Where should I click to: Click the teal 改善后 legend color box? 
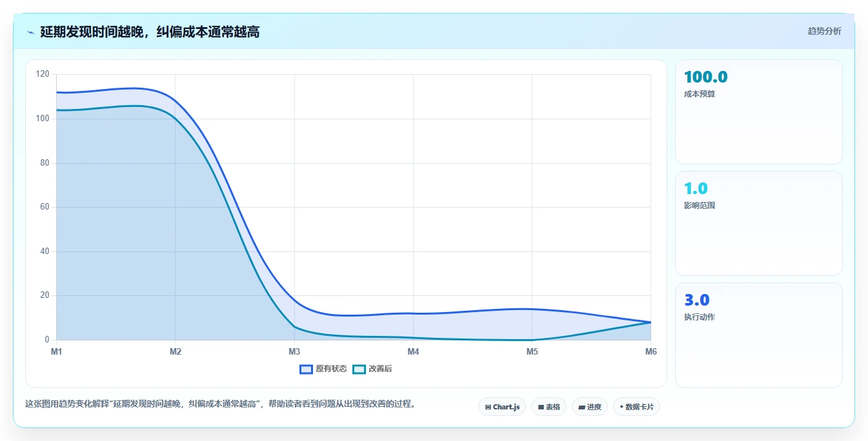[x=359, y=369]
